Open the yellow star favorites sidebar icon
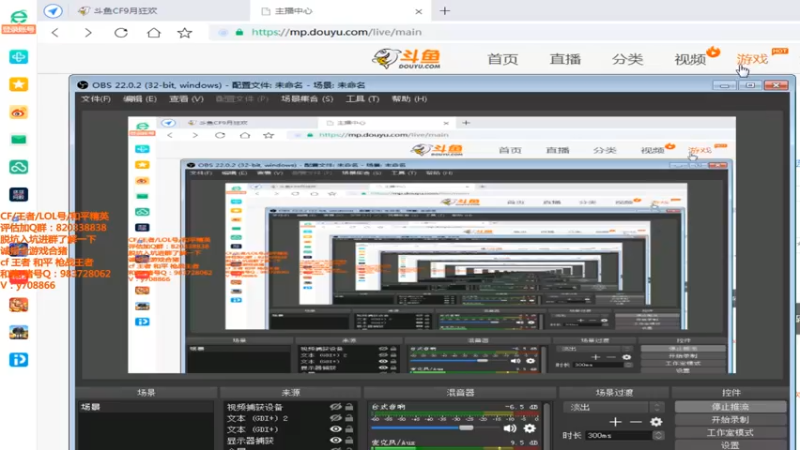The width and height of the screenshot is (800, 450). (18, 85)
